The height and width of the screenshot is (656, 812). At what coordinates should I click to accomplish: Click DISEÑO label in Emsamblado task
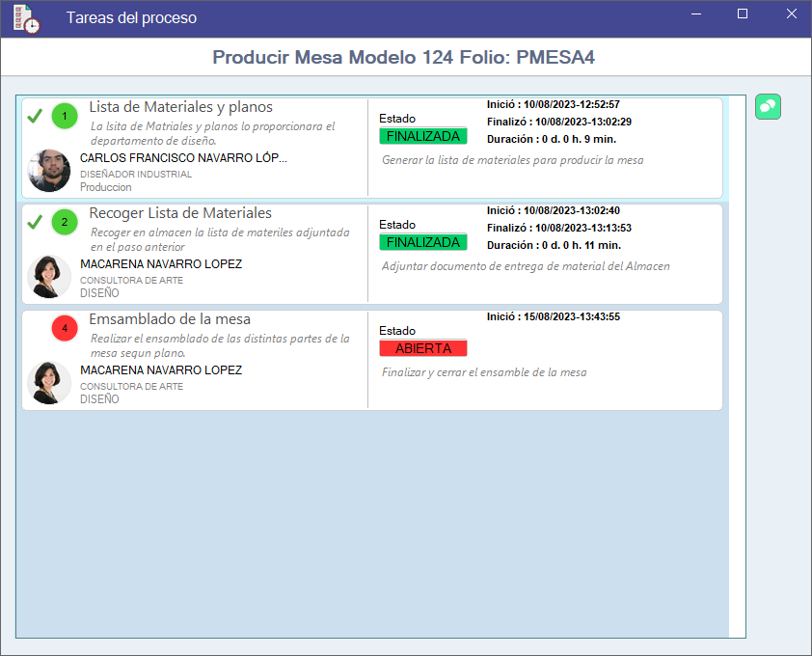(x=99, y=399)
